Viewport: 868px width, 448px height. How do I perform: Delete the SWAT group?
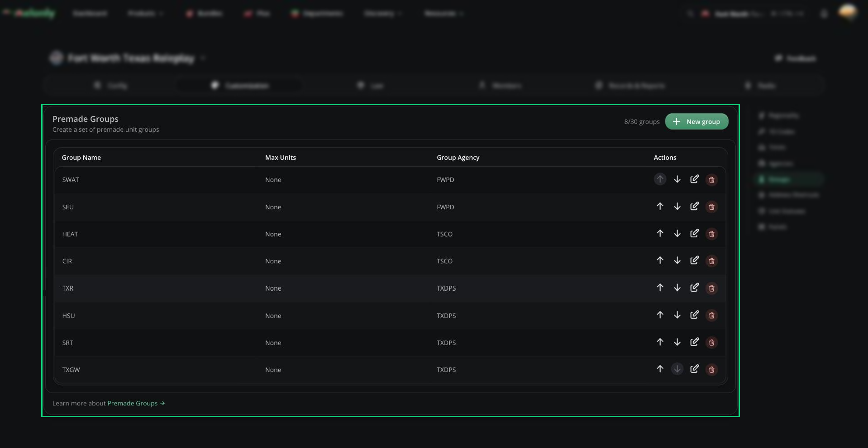click(711, 180)
